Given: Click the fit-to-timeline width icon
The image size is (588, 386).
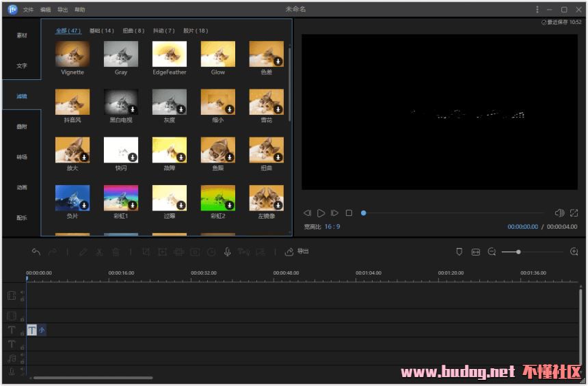Looking at the screenshot, I should tap(476, 252).
